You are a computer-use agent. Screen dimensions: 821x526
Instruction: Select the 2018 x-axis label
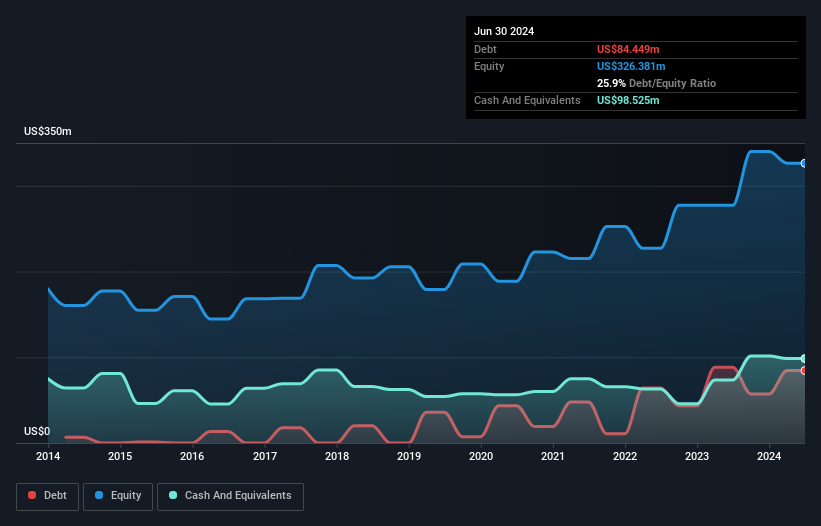[x=337, y=456]
